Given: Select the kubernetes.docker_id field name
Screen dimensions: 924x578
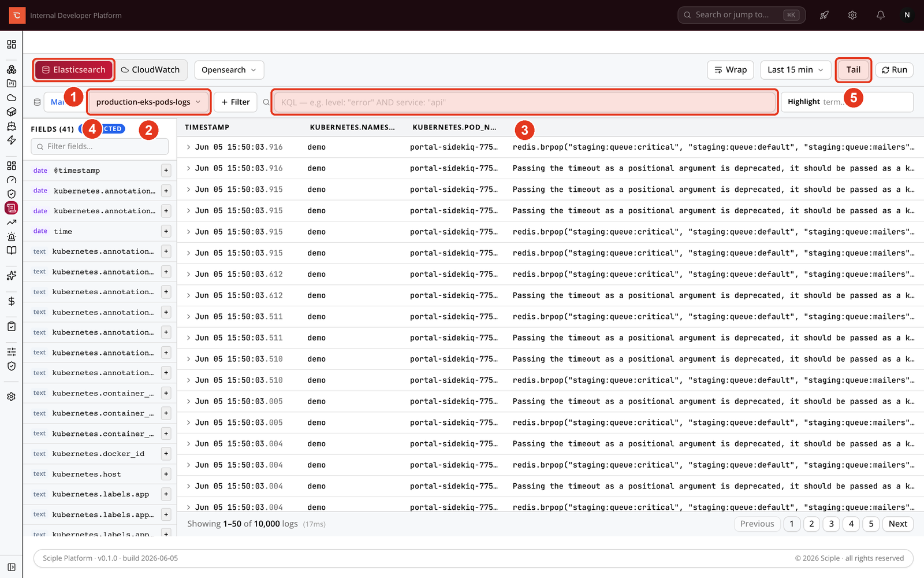Looking at the screenshot, I should (x=98, y=454).
